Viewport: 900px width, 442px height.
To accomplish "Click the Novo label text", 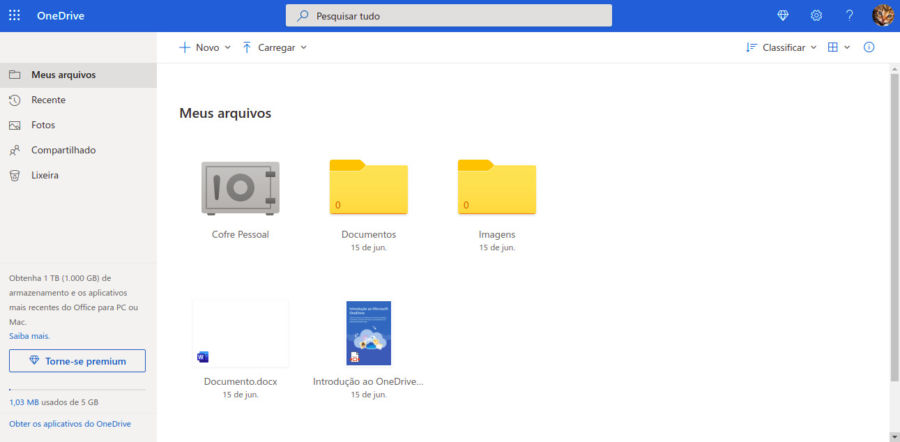I will click(207, 48).
